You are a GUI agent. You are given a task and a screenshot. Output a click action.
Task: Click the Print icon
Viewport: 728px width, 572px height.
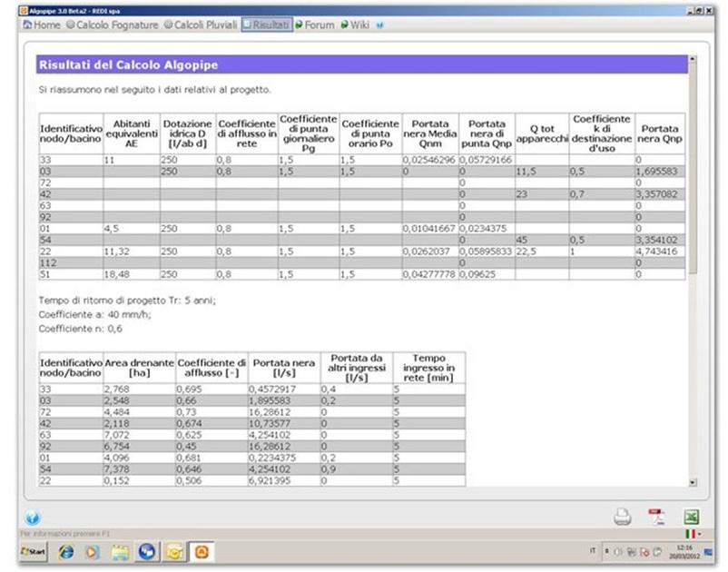tap(623, 518)
